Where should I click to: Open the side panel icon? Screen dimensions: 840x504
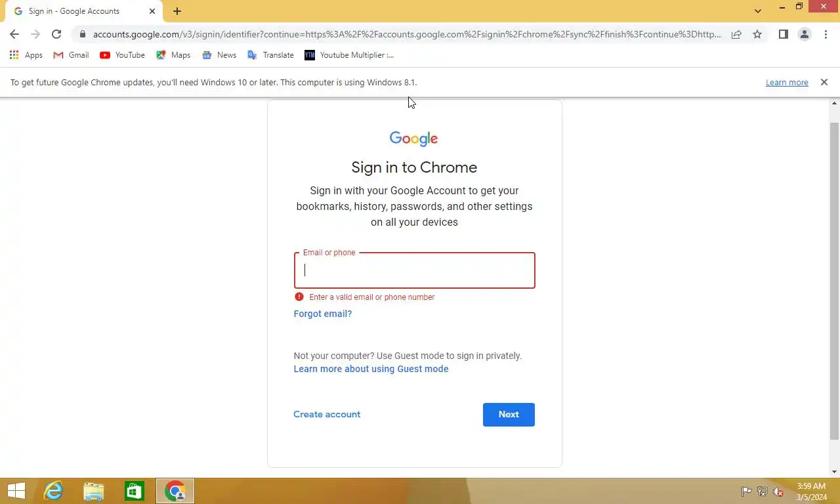783,34
